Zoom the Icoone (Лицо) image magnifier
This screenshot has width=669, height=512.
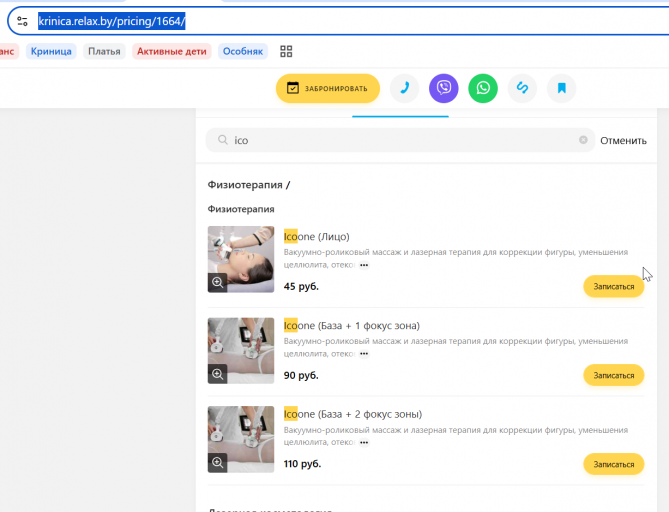pyautogui.click(x=218, y=282)
